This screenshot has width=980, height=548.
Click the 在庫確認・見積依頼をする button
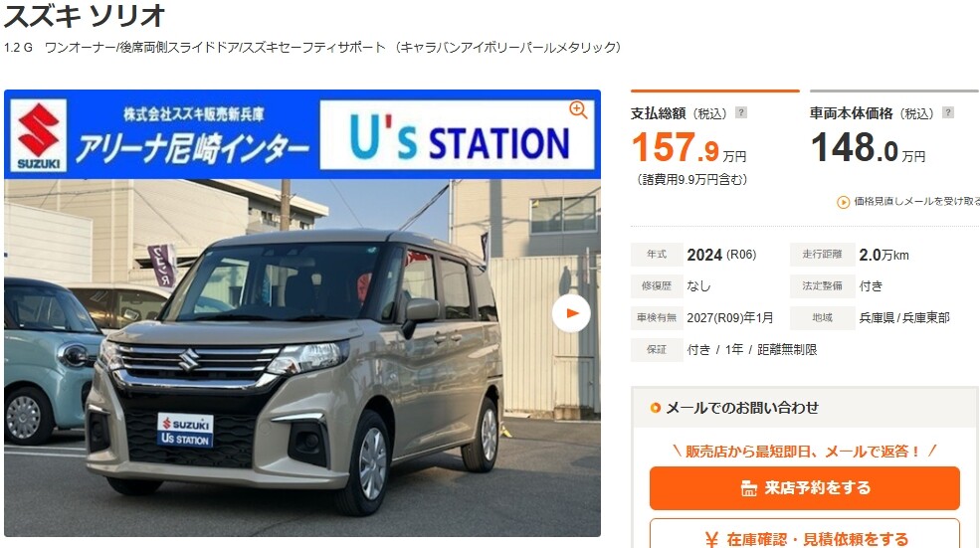(804, 535)
